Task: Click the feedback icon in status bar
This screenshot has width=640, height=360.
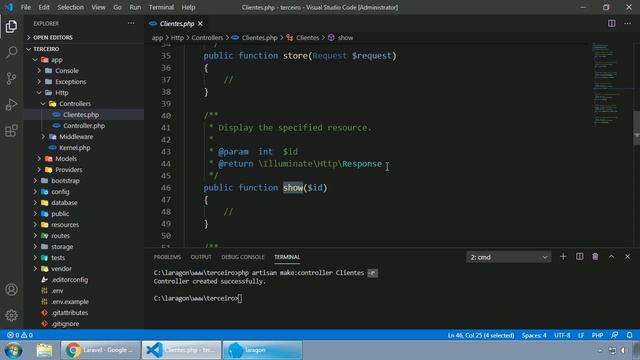Action: click(614, 335)
